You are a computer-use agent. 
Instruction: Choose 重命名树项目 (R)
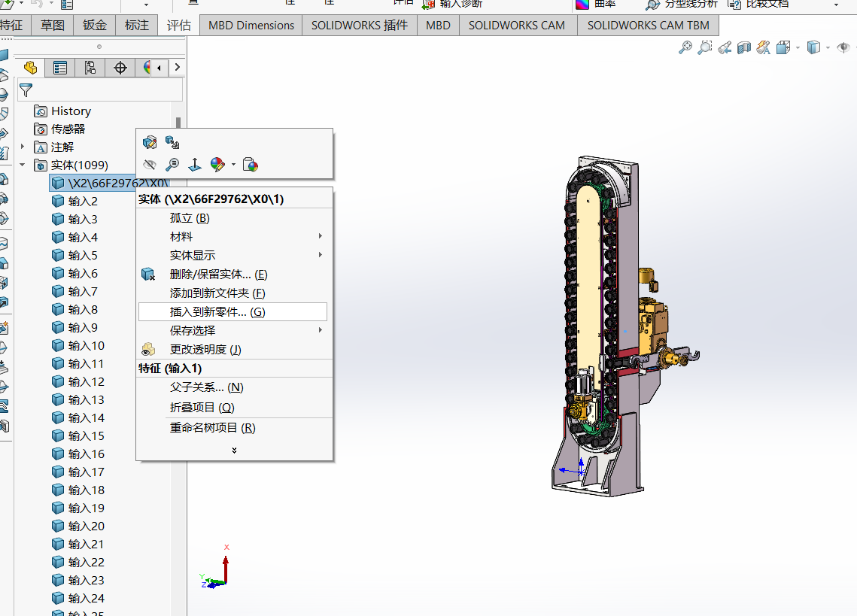coord(234,427)
